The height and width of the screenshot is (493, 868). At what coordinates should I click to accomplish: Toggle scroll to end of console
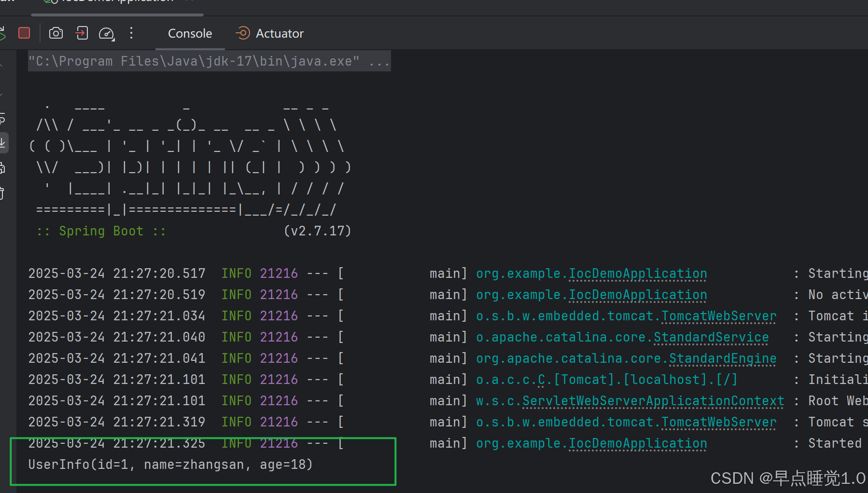(x=2, y=143)
